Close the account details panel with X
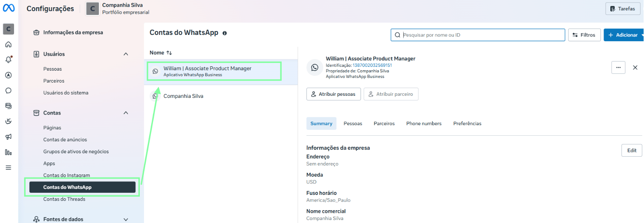This screenshot has width=644, height=223. click(635, 67)
